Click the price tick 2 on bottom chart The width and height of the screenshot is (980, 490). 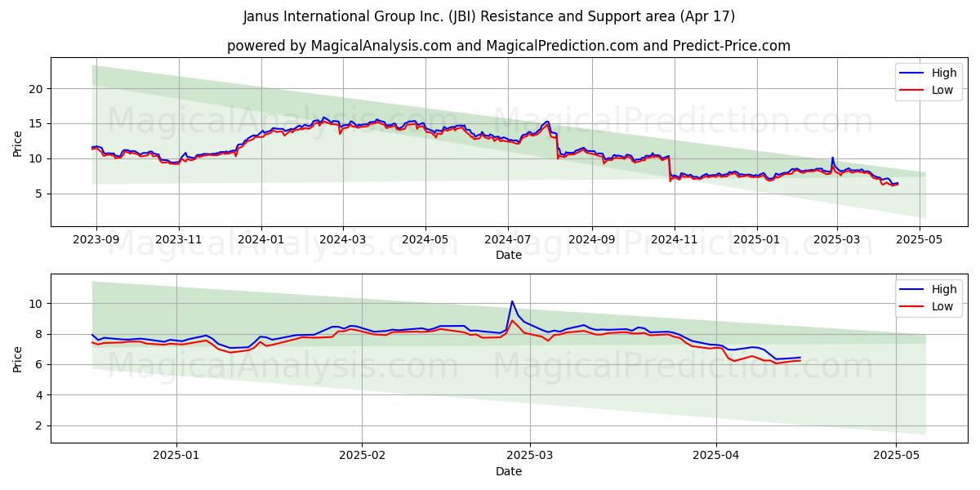click(x=40, y=425)
